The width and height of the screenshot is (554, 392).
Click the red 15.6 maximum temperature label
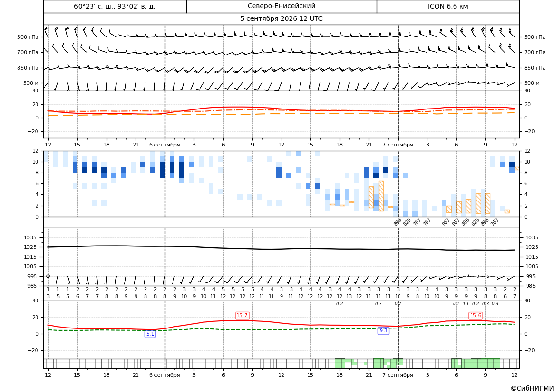(475, 315)
